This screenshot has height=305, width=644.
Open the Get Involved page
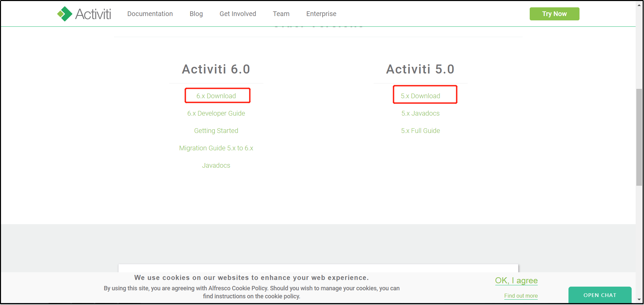(238, 14)
